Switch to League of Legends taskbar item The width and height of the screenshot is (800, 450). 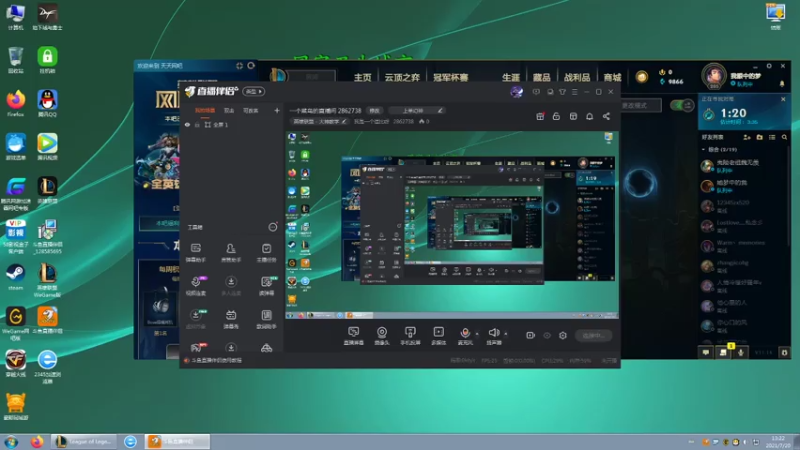click(85, 441)
